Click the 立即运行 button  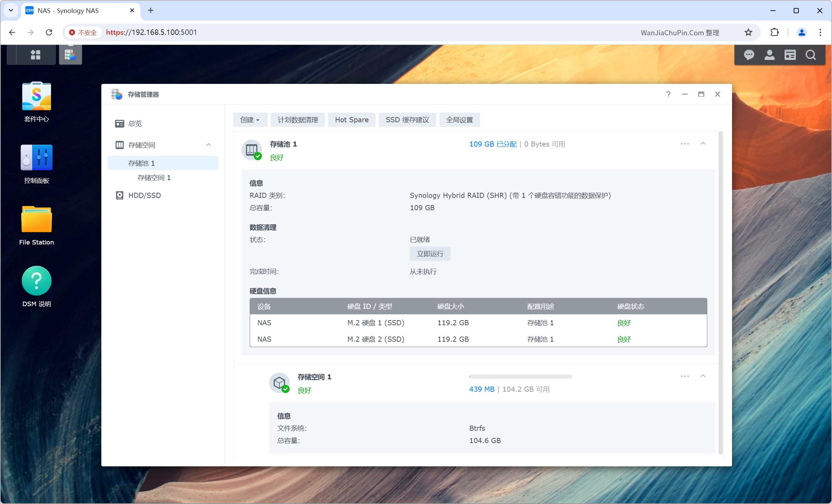tap(430, 254)
